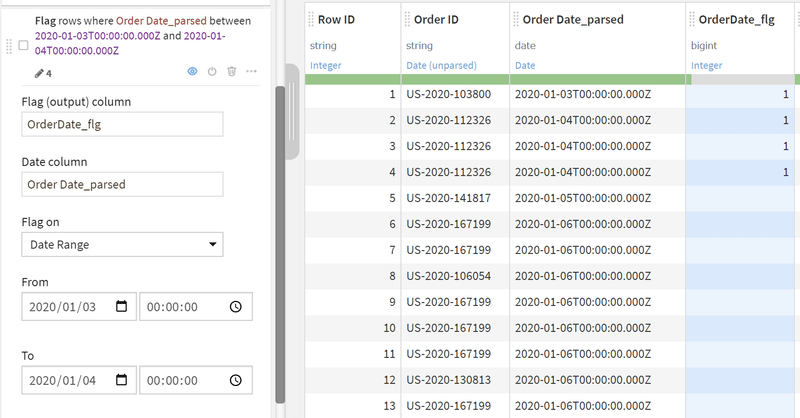Viewport: 800px width, 418px height.
Task: Click the green validity bar under Order ID
Action: coord(455,79)
